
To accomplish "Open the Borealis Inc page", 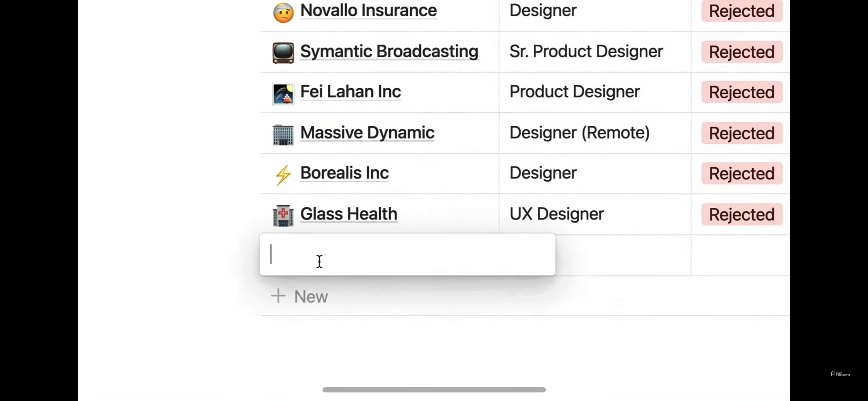I will [345, 173].
